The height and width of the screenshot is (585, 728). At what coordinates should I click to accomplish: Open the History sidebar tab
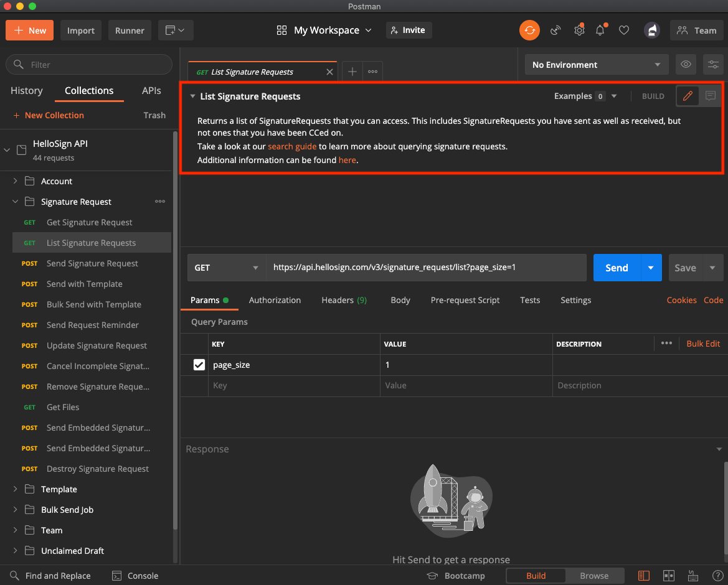[x=27, y=91]
